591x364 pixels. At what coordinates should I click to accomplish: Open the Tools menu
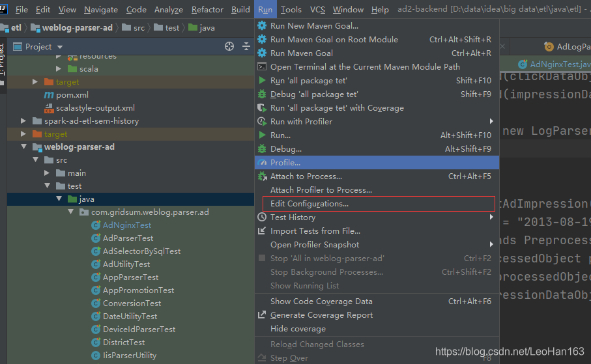[x=291, y=9]
